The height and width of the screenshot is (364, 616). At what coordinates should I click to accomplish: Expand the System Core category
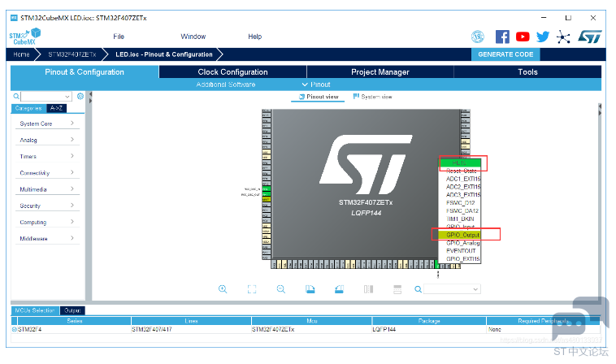[47, 123]
